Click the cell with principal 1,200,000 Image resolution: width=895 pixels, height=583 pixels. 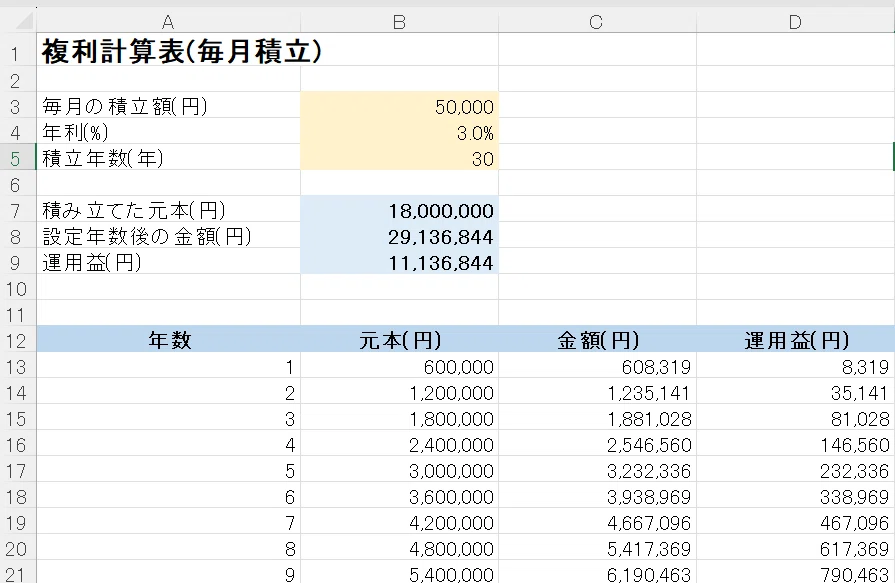(399, 392)
